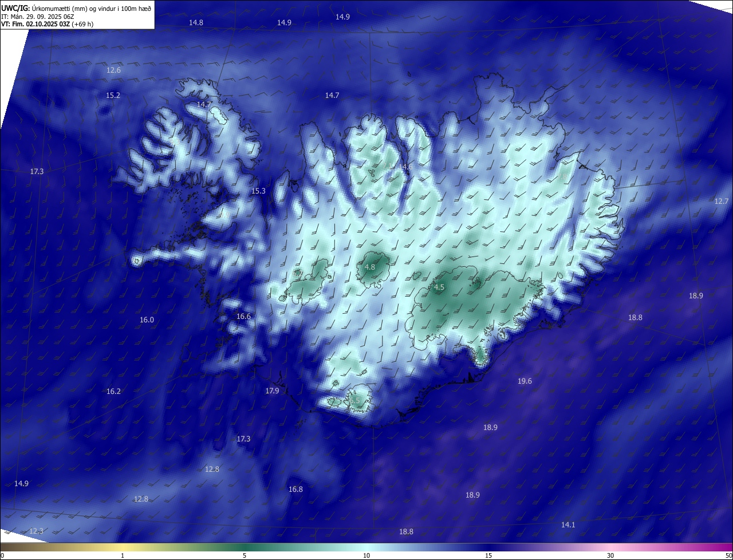Click the 'IT: Mán. 29. 09. 2025 06Z' line

pyautogui.click(x=38, y=16)
